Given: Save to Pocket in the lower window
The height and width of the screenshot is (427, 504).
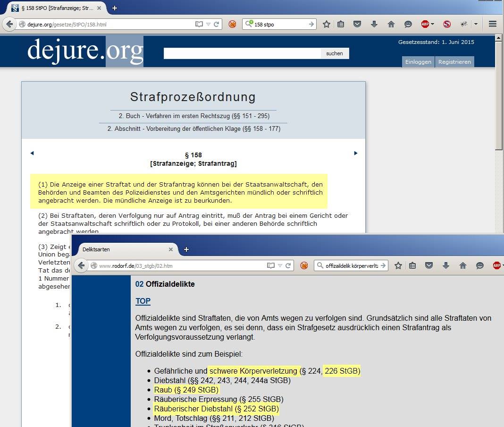Looking at the screenshot, I should pyautogui.click(x=429, y=265).
